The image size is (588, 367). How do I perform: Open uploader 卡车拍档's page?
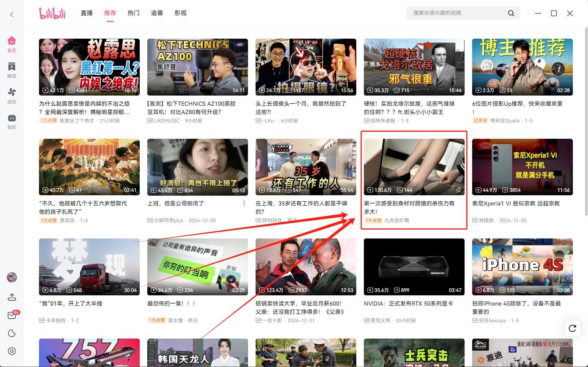[x=56, y=320]
